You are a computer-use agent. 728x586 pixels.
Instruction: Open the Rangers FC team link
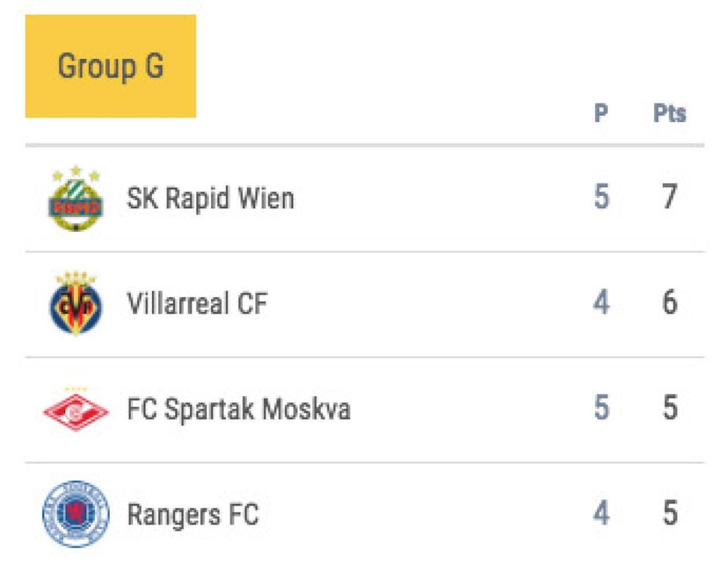point(193,514)
